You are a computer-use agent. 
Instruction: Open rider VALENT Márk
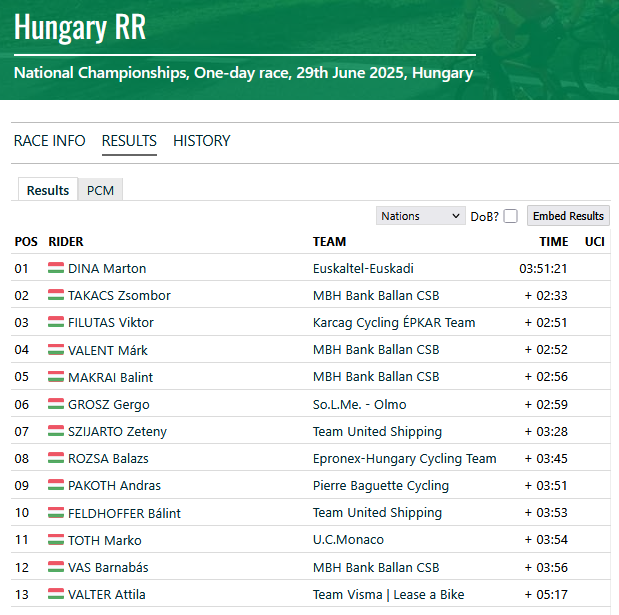[x=108, y=350]
